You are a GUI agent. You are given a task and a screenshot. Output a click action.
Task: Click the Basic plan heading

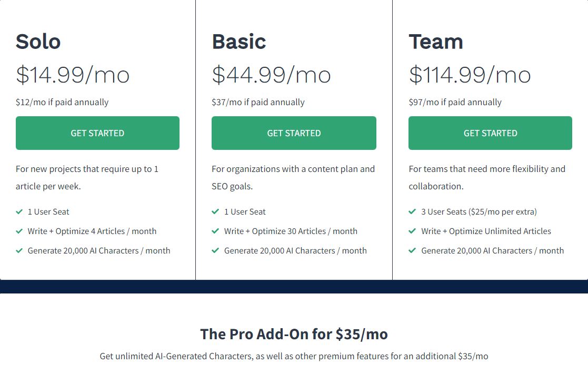[239, 42]
